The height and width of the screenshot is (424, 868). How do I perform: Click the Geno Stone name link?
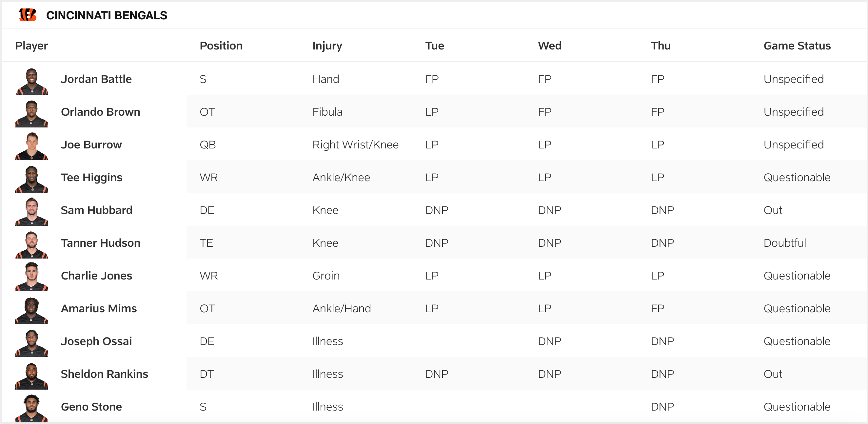tap(91, 407)
